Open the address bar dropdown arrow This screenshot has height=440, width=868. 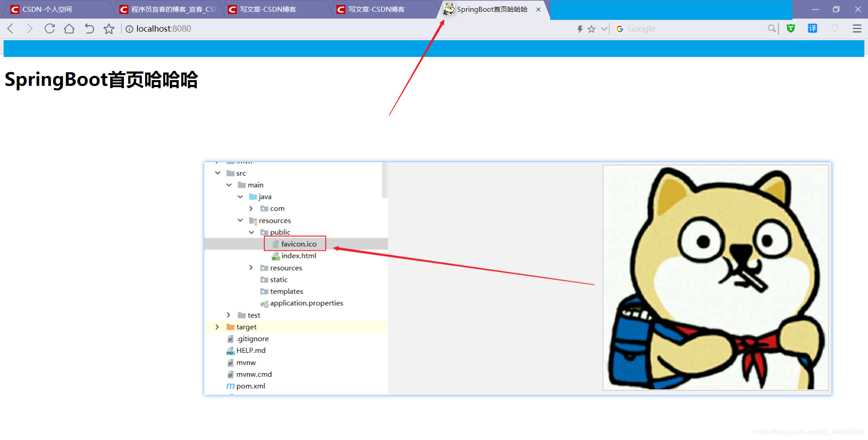point(604,29)
